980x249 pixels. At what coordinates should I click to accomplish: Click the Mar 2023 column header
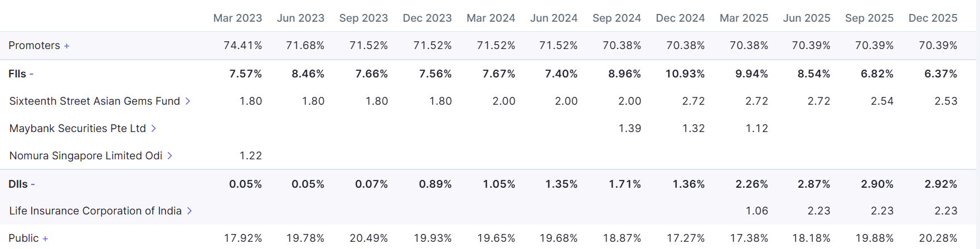tap(237, 18)
